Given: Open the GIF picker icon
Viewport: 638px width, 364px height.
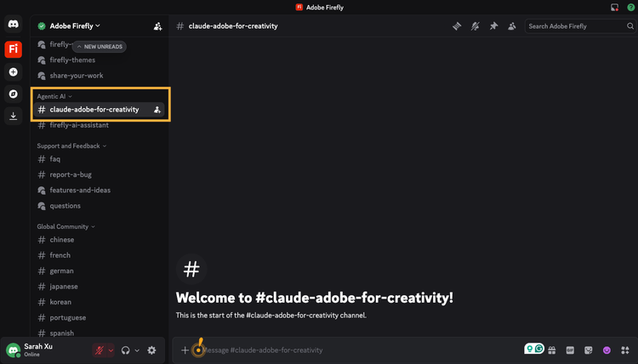Looking at the screenshot, I should point(570,350).
